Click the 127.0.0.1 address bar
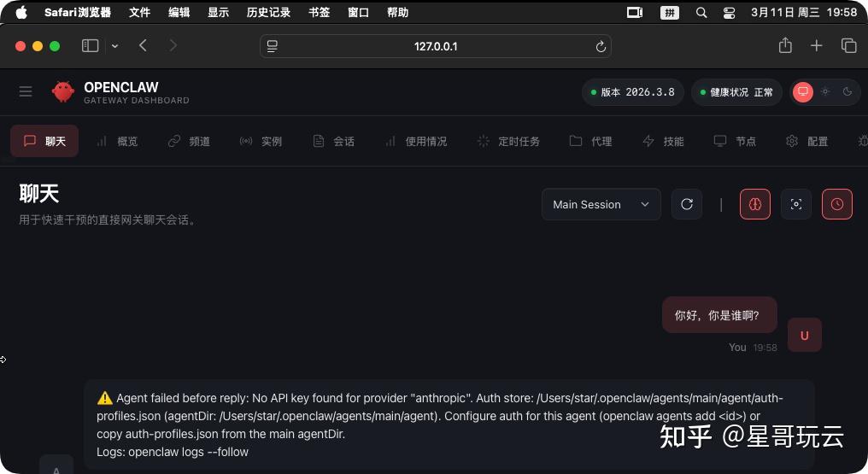Screen dimensions: 868x474 (436, 46)
